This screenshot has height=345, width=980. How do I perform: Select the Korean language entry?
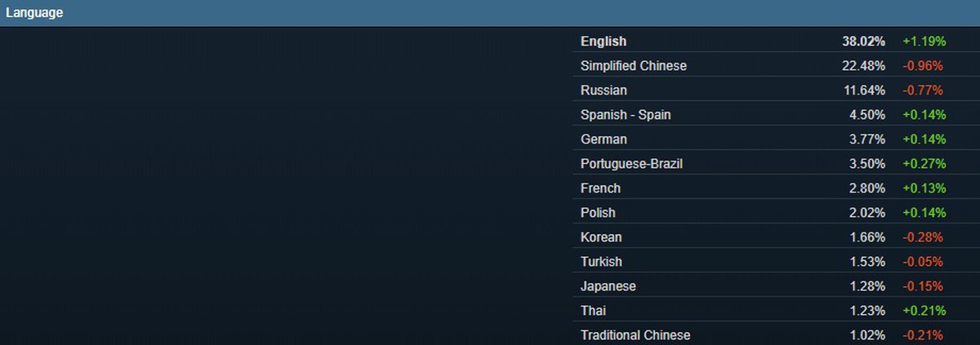(x=601, y=237)
